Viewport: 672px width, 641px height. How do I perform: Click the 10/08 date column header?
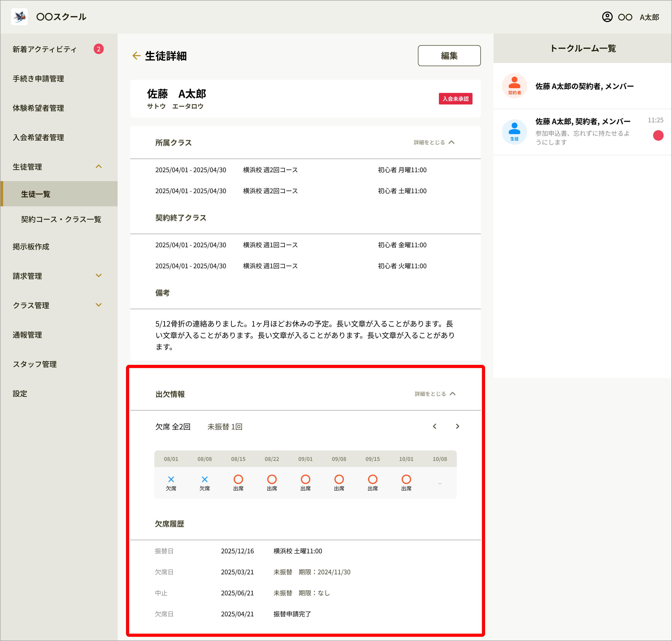point(440,459)
